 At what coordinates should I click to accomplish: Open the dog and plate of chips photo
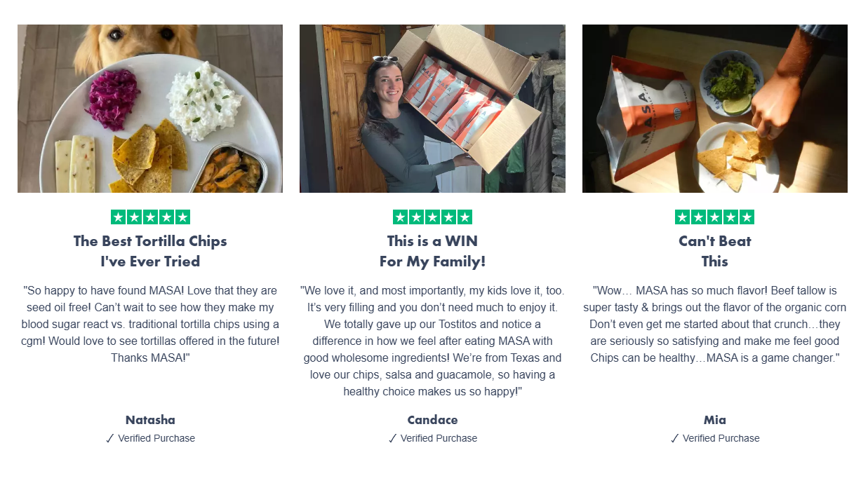click(x=150, y=109)
